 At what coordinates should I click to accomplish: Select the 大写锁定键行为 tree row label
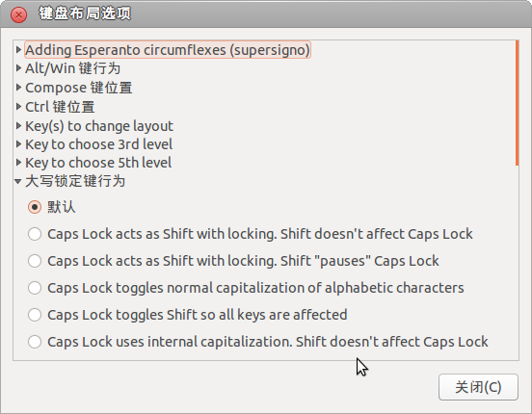[x=75, y=181]
